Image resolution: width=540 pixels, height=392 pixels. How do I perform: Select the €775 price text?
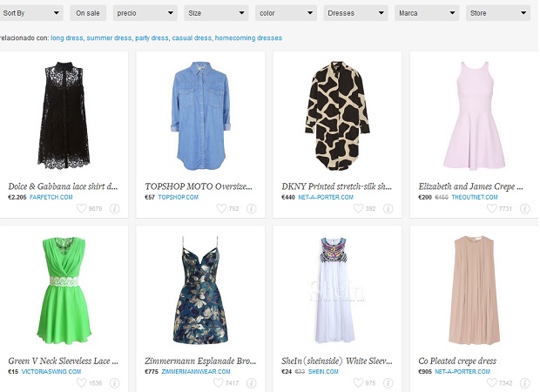(152, 372)
